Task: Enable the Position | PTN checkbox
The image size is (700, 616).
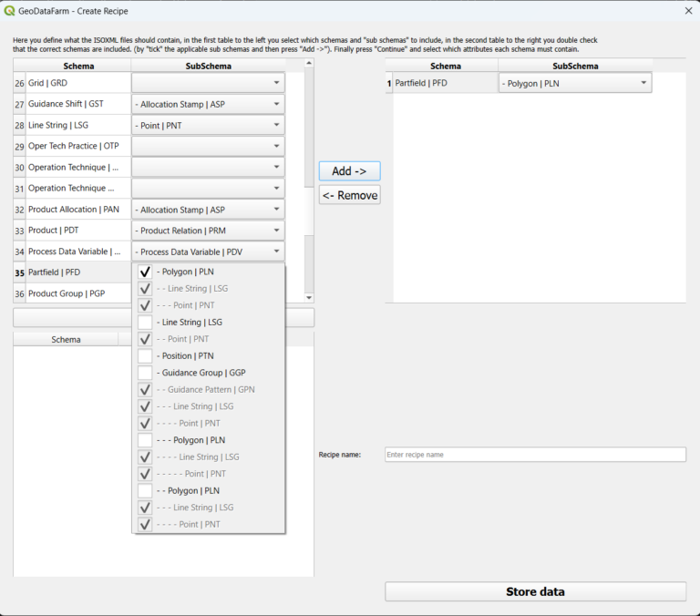Action: coord(145,356)
